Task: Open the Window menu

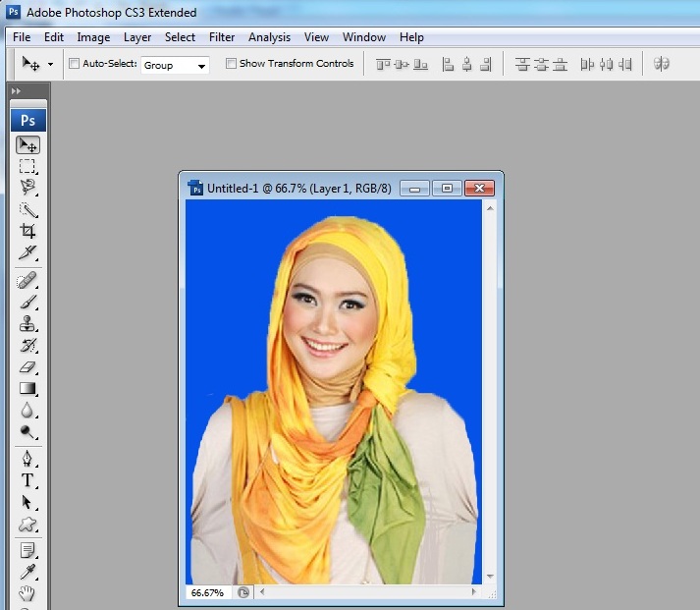Action: (x=364, y=37)
